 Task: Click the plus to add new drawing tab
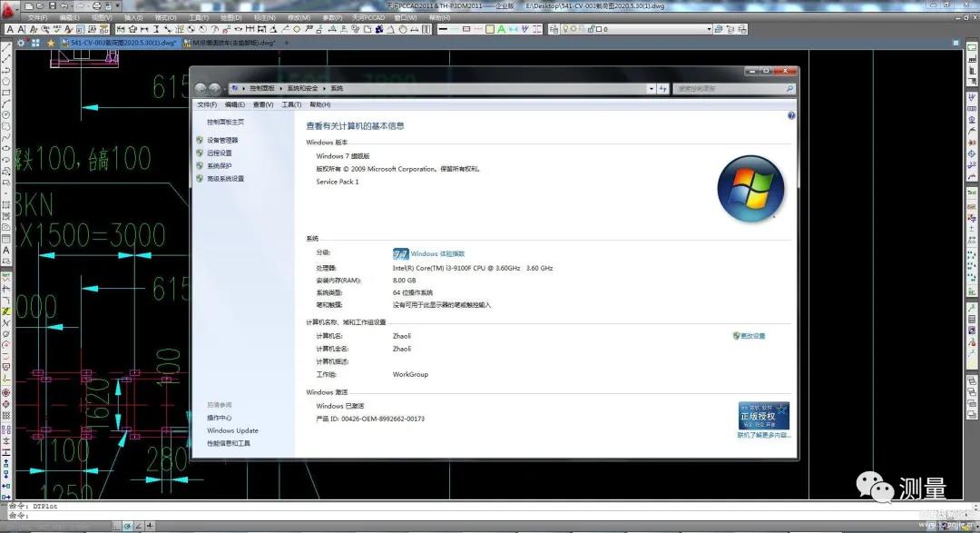[286, 44]
